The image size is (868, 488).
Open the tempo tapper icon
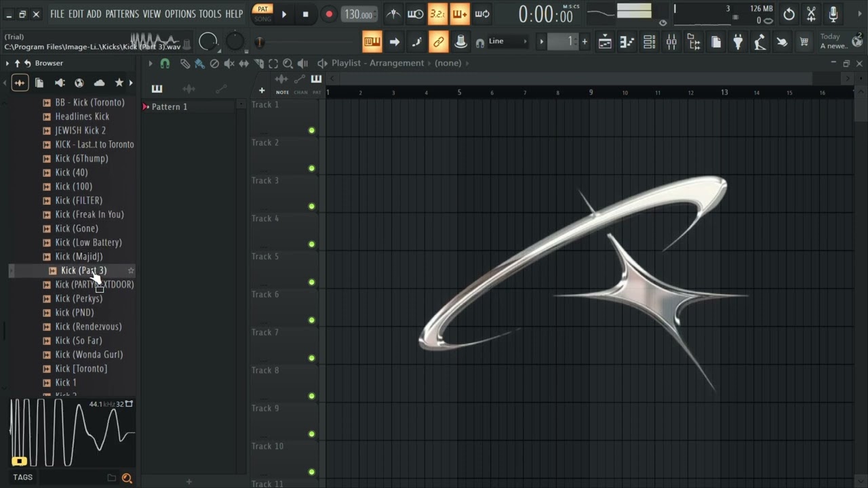pyautogui.click(x=759, y=42)
